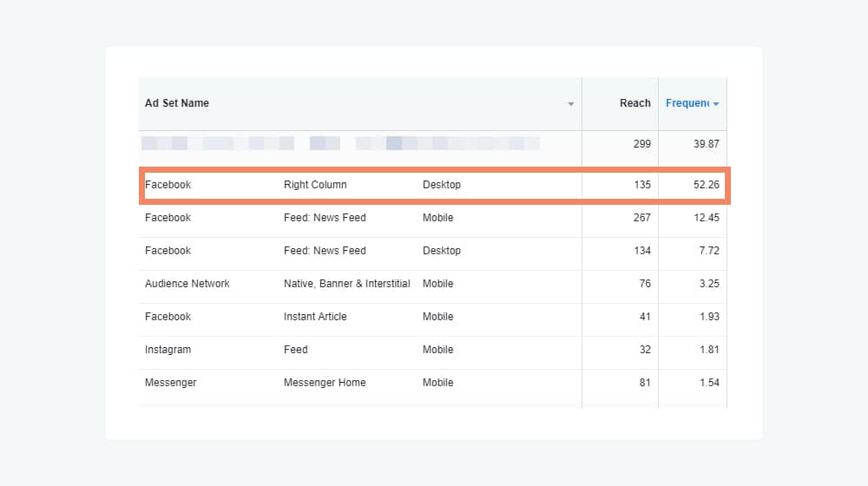Click Facebook in the Right Column row
The image size is (868, 486).
coord(168,185)
